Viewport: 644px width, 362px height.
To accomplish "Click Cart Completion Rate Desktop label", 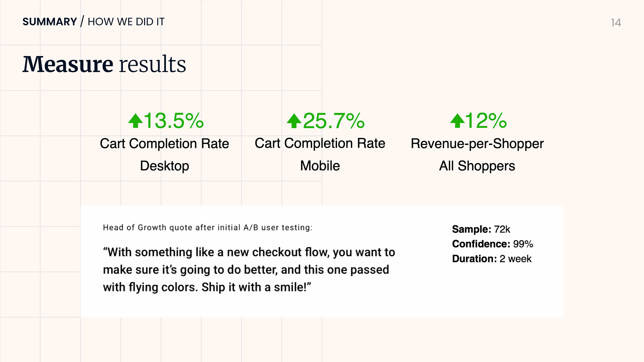I will click(164, 154).
